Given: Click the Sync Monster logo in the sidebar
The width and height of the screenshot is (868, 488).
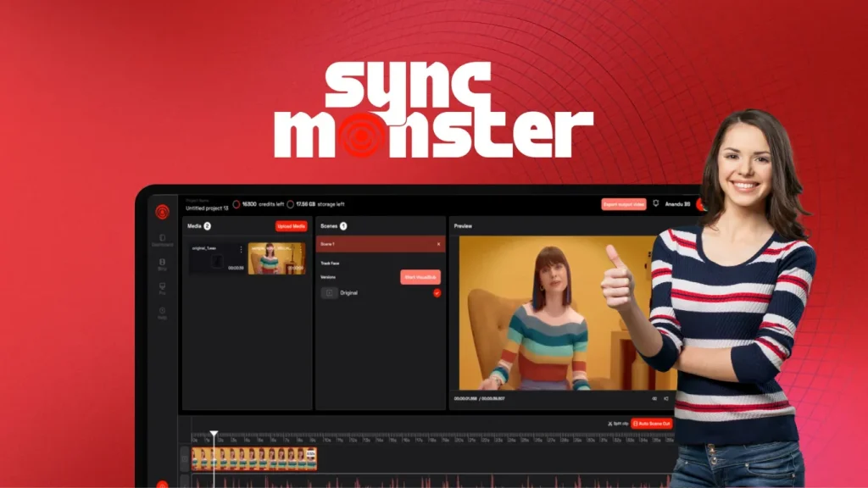Looking at the screenshot, I should pyautogui.click(x=162, y=211).
